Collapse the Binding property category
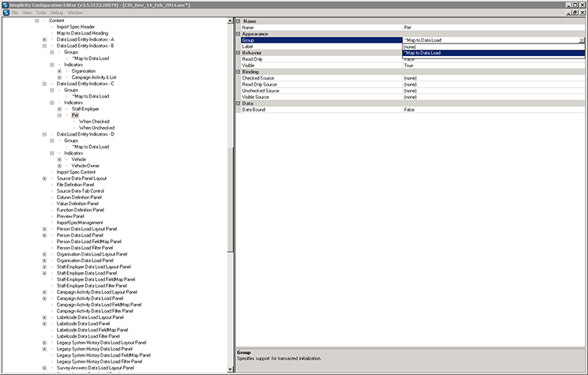The width and height of the screenshot is (588, 375). (x=238, y=72)
